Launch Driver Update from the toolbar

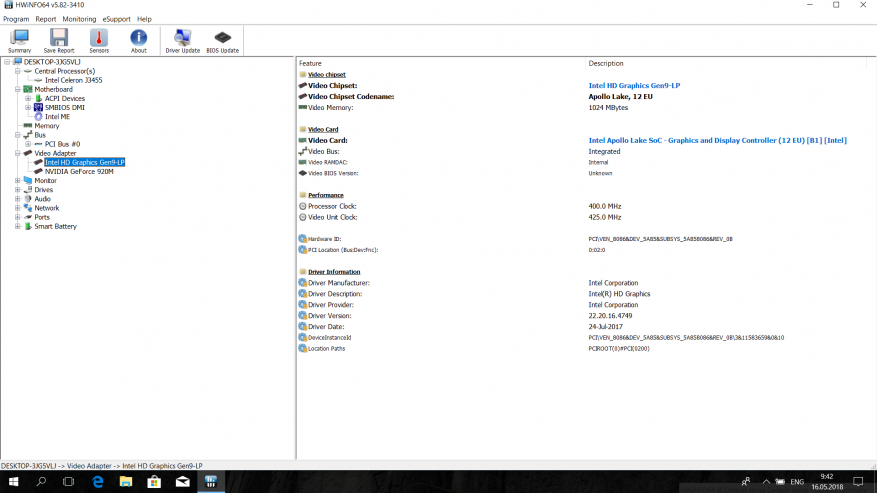182,41
